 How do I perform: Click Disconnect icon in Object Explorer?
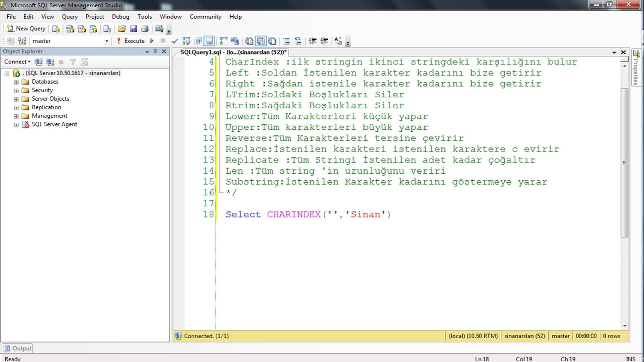click(x=50, y=62)
